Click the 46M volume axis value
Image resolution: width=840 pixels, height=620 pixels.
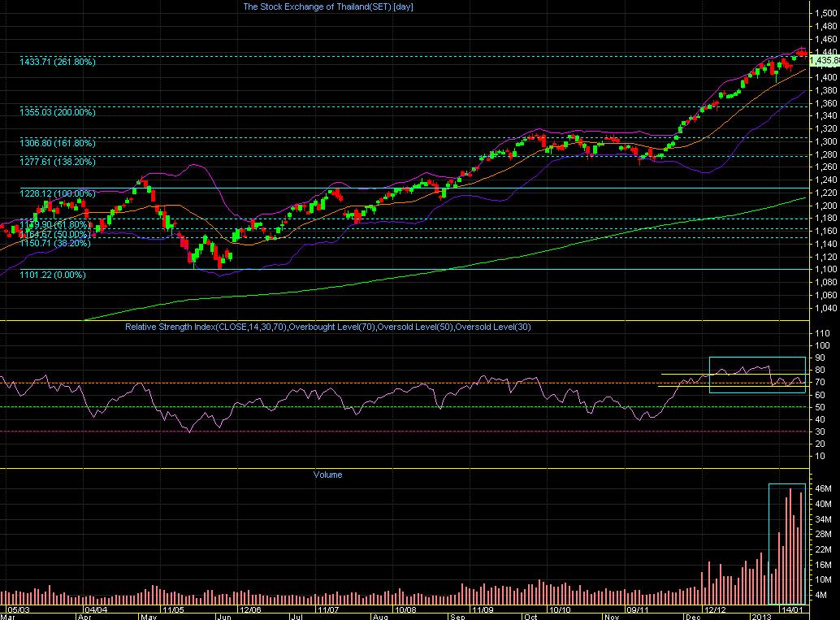coord(824,488)
